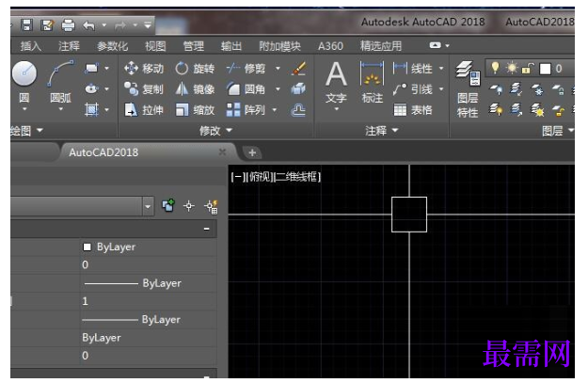The height and width of the screenshot is (383, 588).
Task: Select the hatch draw tool
Action: [x=91, y=110]
